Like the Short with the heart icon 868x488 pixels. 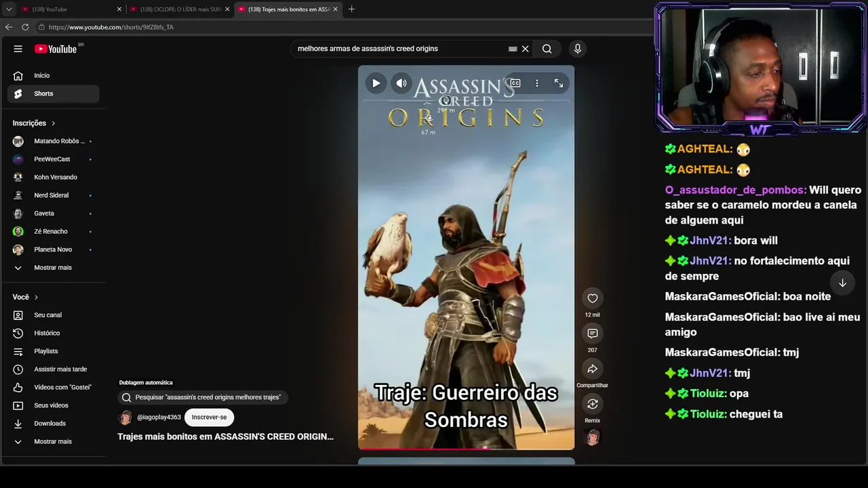click(x=593, y=298)
